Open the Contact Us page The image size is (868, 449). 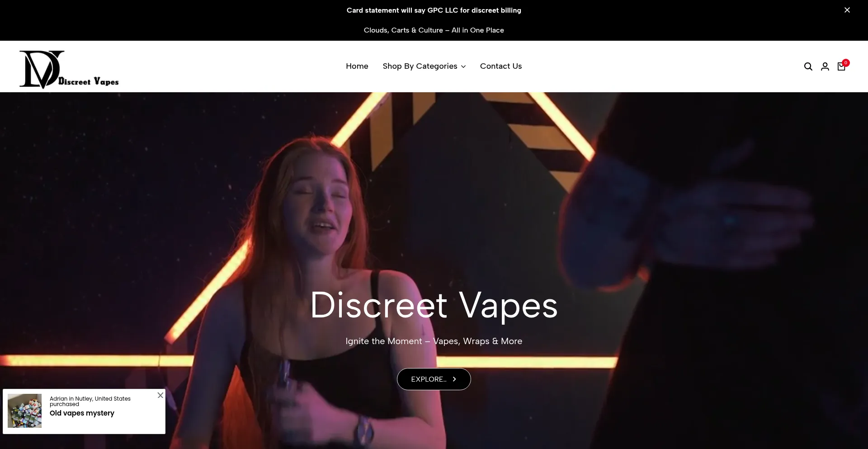(500, 66)
